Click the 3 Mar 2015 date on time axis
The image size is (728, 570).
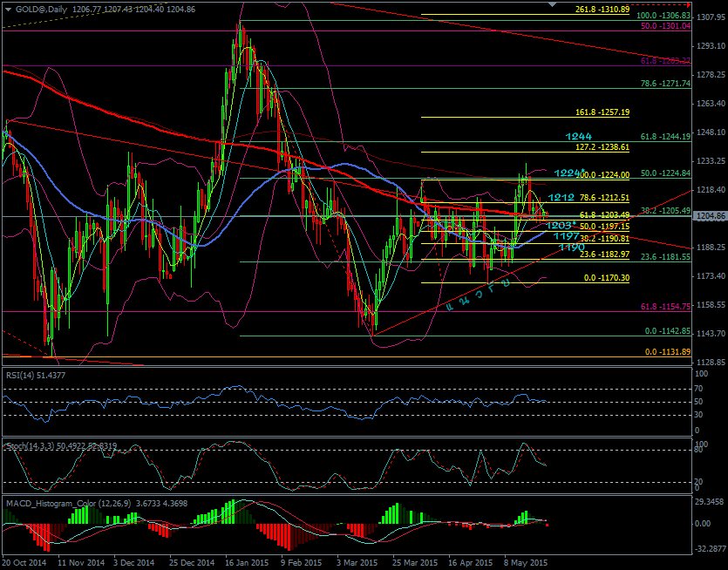[x=359, y=562]
